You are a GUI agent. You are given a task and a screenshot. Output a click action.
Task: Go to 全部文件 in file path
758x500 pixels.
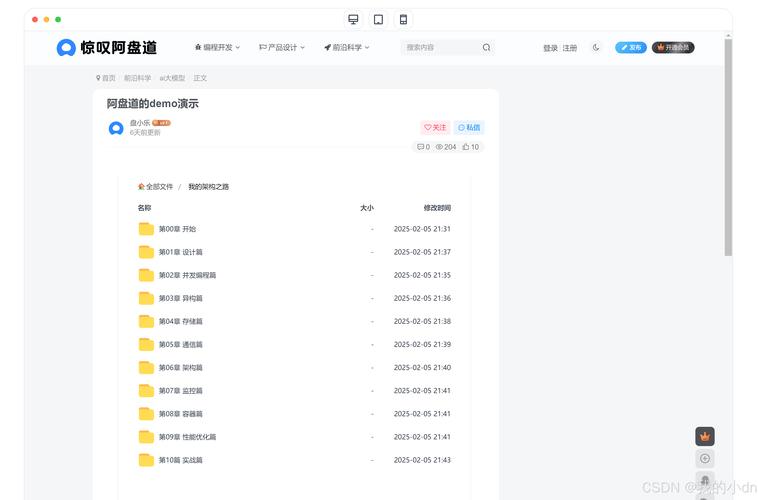(155, 187)
